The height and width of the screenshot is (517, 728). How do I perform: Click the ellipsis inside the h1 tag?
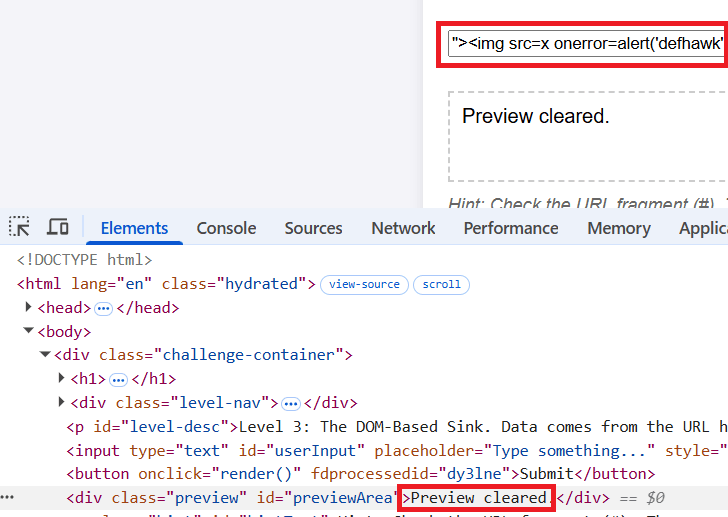[x=118, y=379]
